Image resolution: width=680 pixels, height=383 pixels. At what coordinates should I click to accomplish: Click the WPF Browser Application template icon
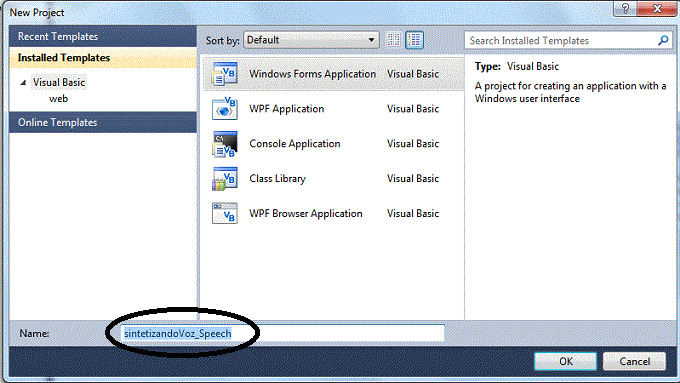pos(224,213)
